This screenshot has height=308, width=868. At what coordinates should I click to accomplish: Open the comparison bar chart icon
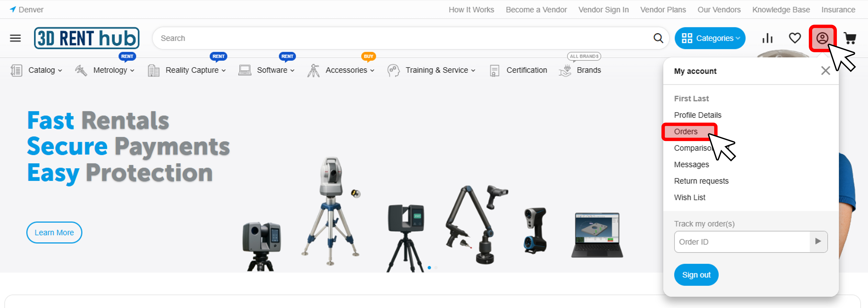click(767, 38)
